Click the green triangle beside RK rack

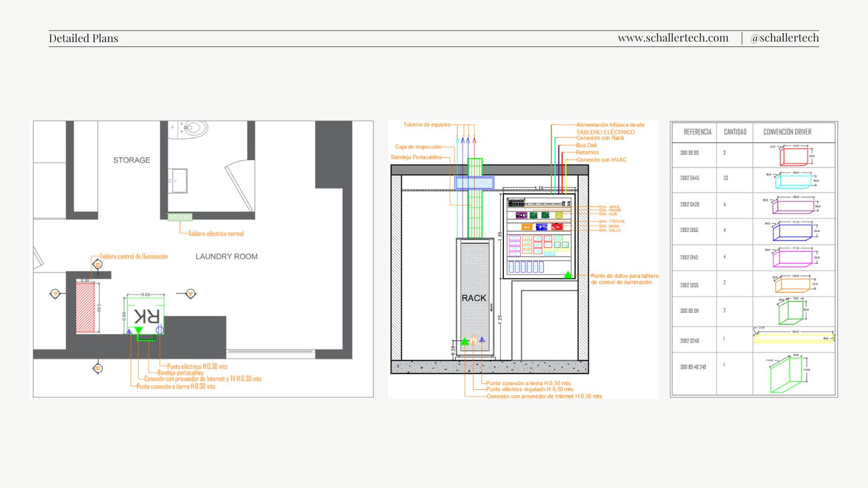click(x=138, y=330)
